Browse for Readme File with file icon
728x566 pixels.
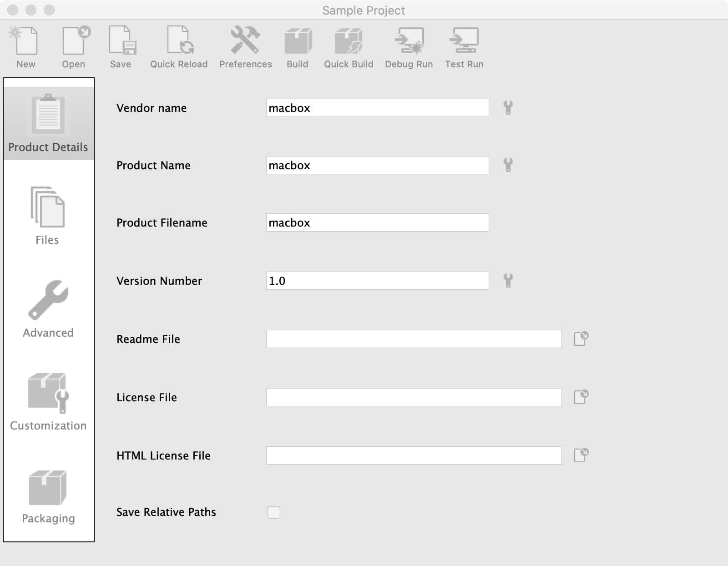coord(581,339)
